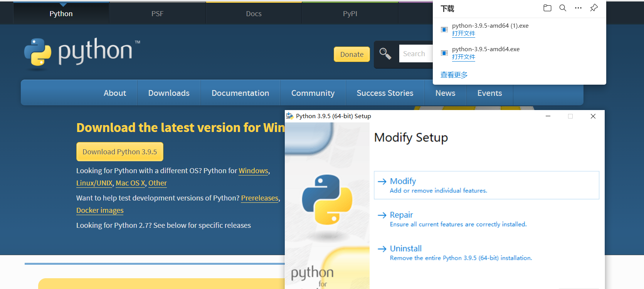644x289 pixels.
Task: Click Python 3.9.5 (64-bit) Setup title text
Action: (x=333, y=116)
